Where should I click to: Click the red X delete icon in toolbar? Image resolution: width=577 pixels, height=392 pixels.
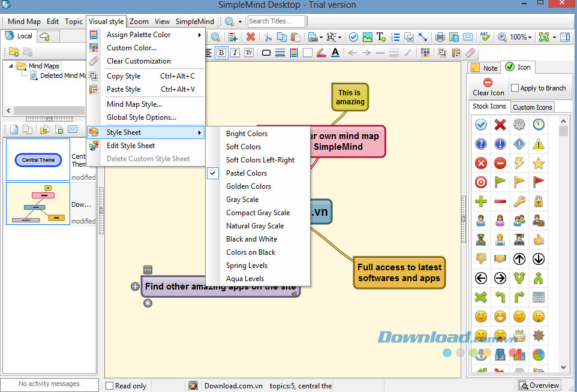251,37
